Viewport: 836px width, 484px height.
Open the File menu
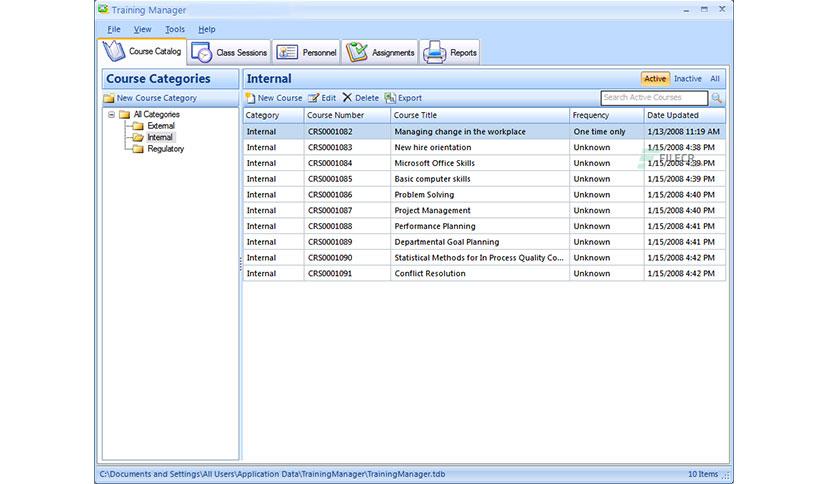coord(114,29)
